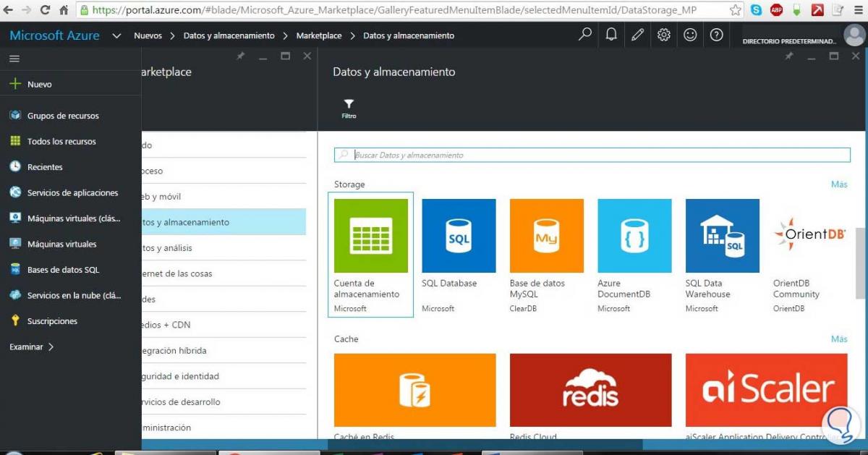Reload the page in browser
868x455 pixels.
tap(45, 10)
